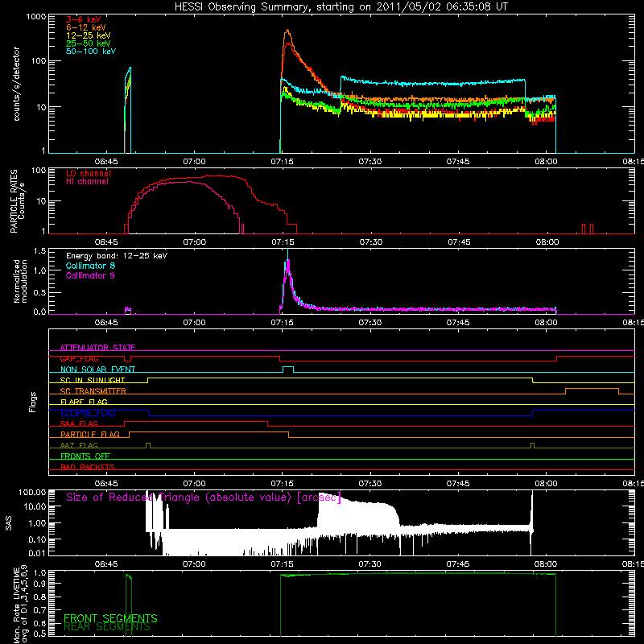Click the 'counts/s/detector' axis label
This screenshot has width=644, height=644.
pos(16,84)
